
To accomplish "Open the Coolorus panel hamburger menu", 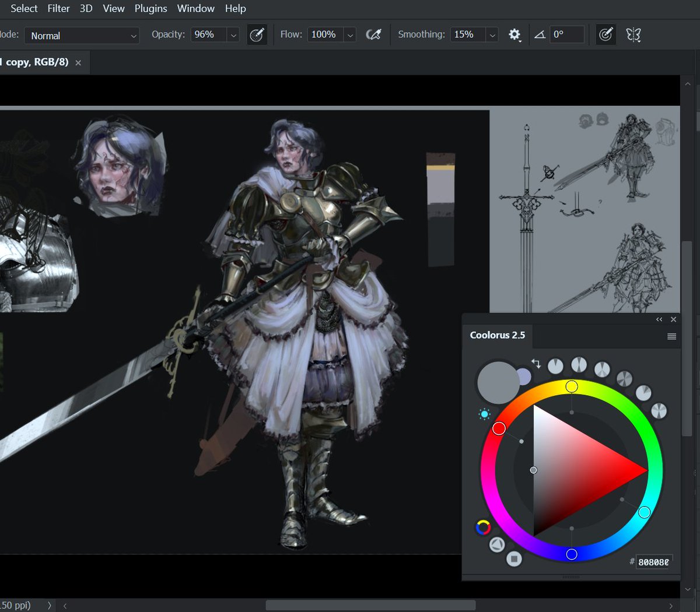I will (x=671, y=336).
